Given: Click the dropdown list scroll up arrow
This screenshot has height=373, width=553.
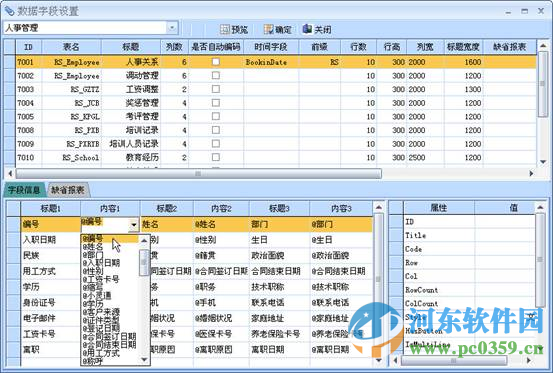Looking at the screenshot, I should coord(144,240).
